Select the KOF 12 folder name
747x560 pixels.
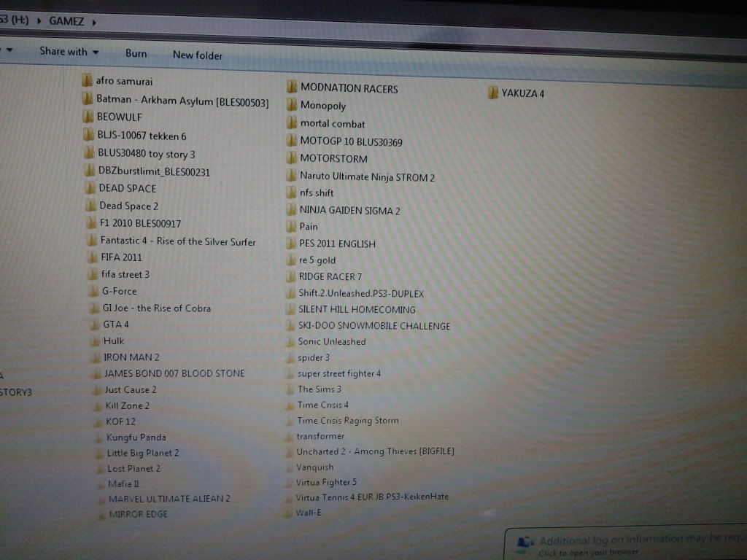[120, 421]
